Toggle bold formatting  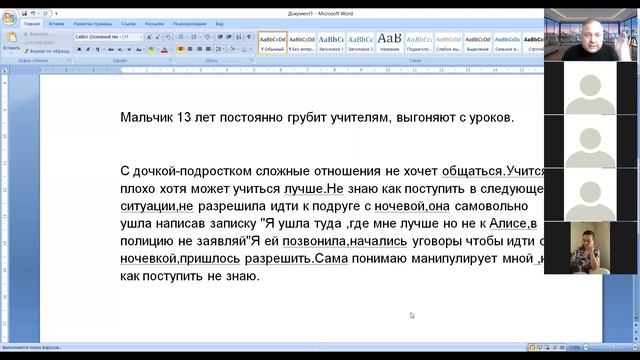click(79, 49)
